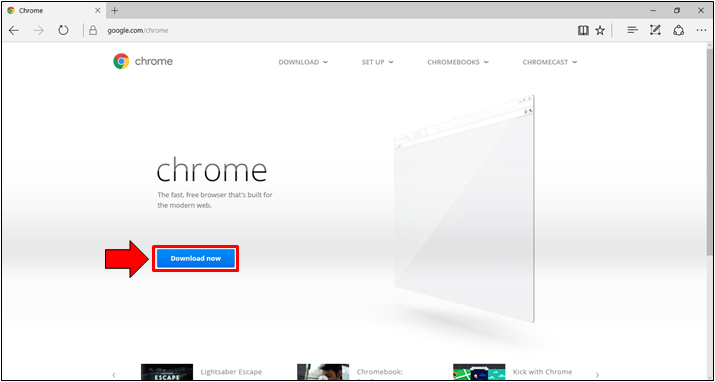Viewport: 715px width, 382px height.
Task: Add page to favorites with star icon
Action: (x=600, y=31)
